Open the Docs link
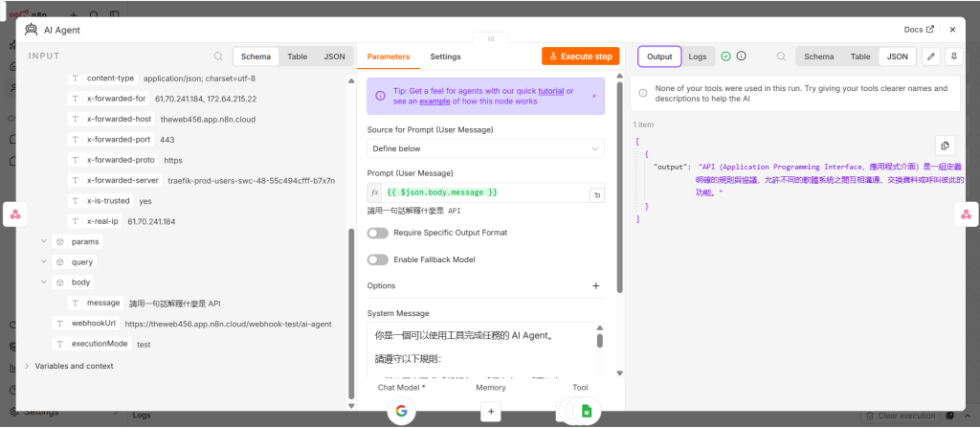Screen dimensions: 980x428 919,30
